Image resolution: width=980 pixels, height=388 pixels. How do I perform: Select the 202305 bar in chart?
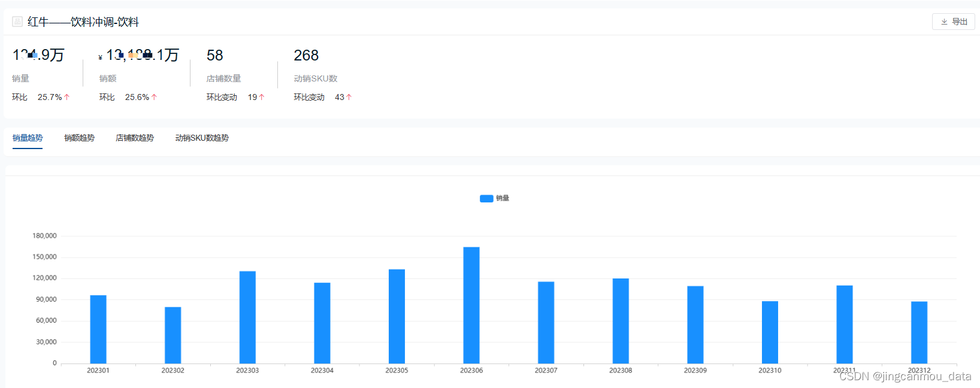(x=397, y=316)
